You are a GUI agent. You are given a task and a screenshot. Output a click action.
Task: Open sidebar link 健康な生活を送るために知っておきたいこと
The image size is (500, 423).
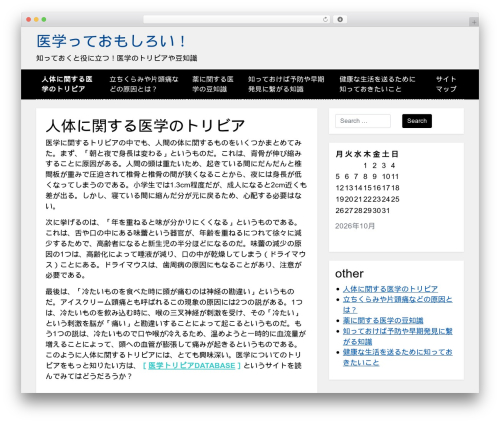point(397,357)
